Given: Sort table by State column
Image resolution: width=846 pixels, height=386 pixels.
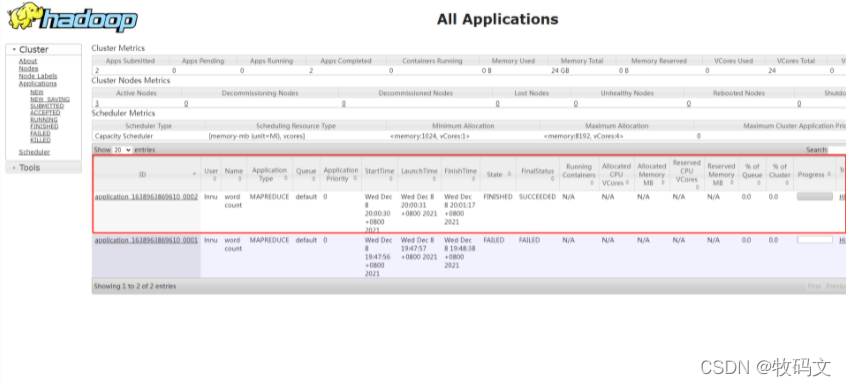Looking at the screenshot, I should [x=498, y=174].
